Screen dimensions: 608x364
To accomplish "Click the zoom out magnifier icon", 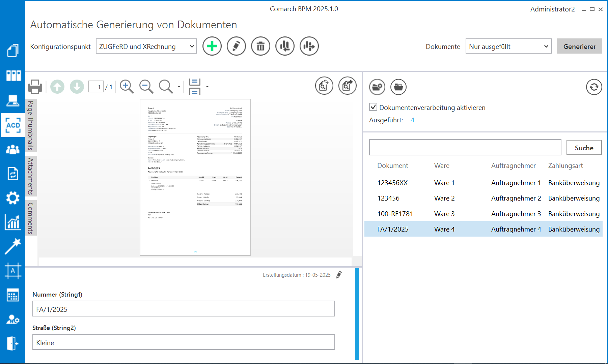I will tap(146, 87).
